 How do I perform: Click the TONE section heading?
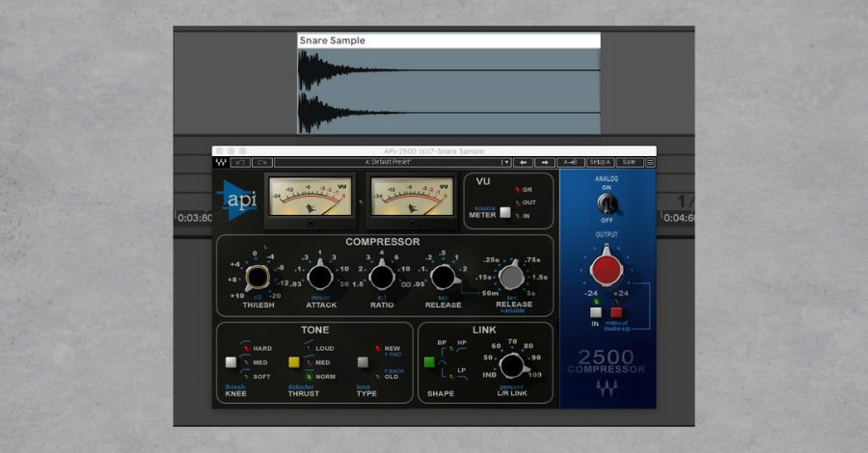point(315,330)
